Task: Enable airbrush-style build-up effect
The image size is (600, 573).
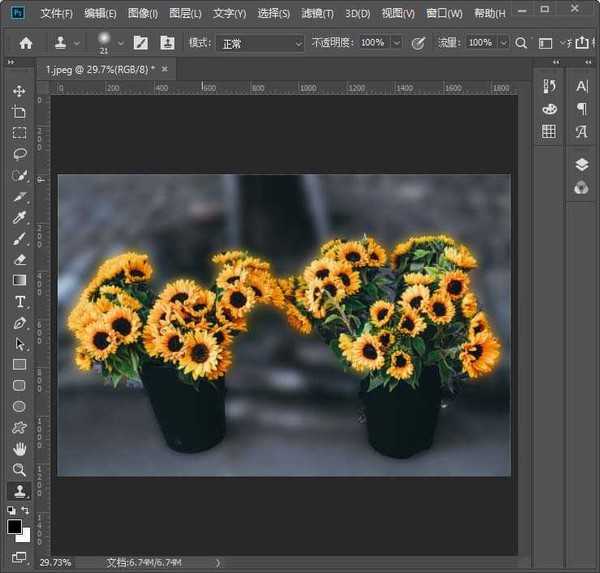Action: 522,43
